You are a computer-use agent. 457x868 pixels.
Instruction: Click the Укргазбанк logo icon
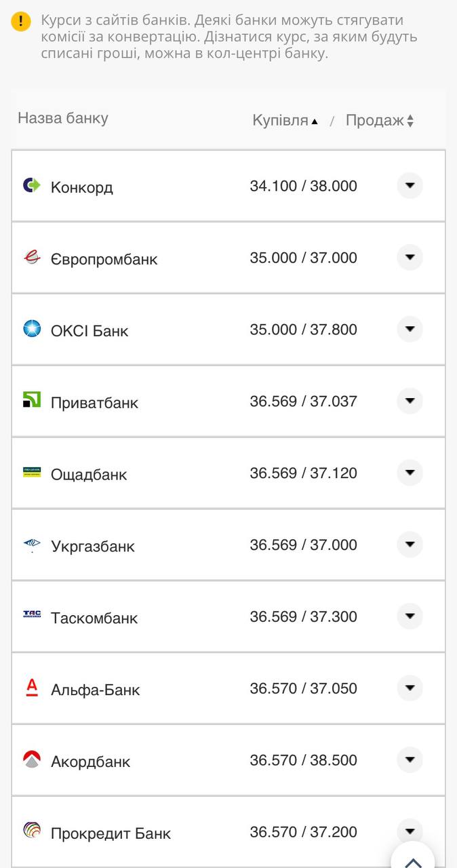32,545
